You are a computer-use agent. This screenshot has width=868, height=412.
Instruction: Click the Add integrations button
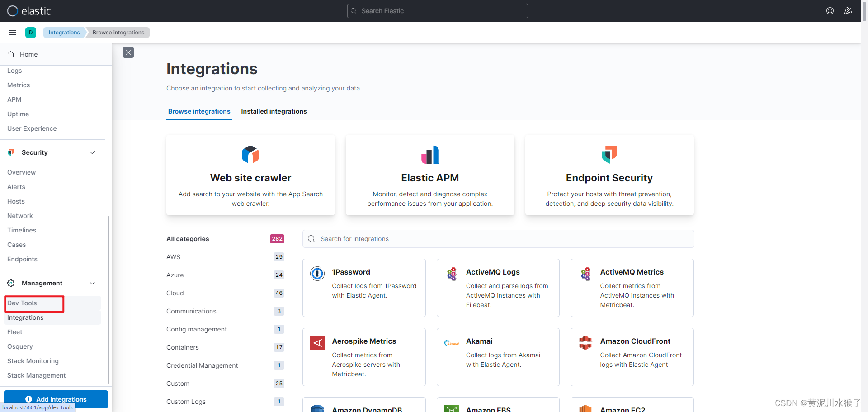point(56,399)
